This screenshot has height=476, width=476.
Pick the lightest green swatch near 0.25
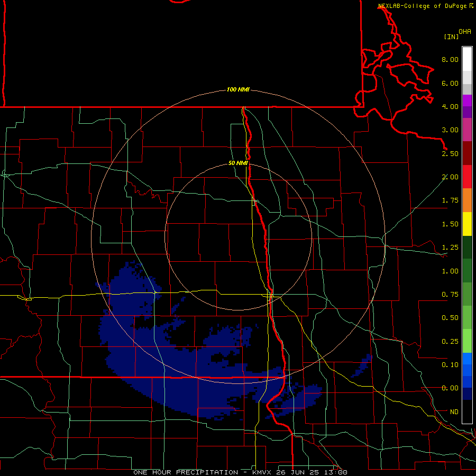(467, 341)
